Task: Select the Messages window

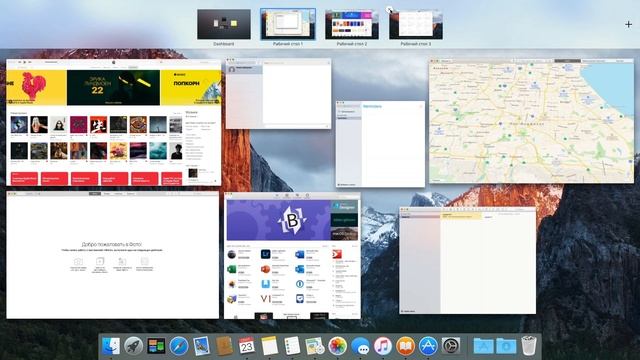Action: click(278, 94)
